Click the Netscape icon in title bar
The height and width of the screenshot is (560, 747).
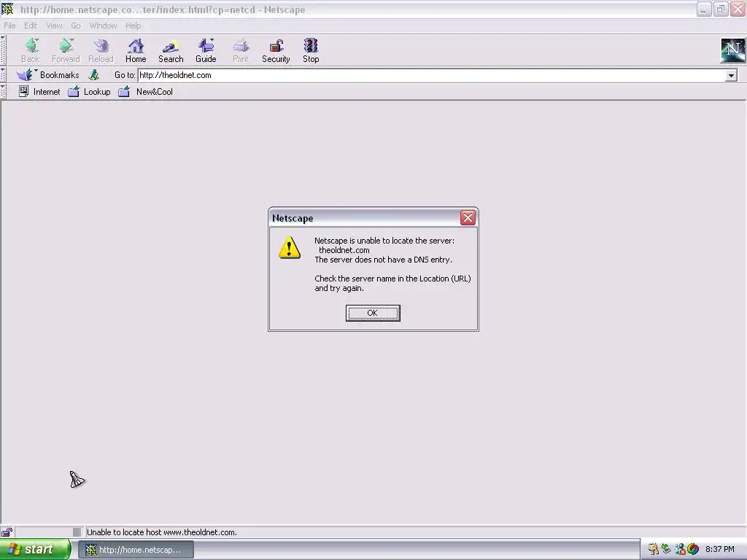(7, 9)
